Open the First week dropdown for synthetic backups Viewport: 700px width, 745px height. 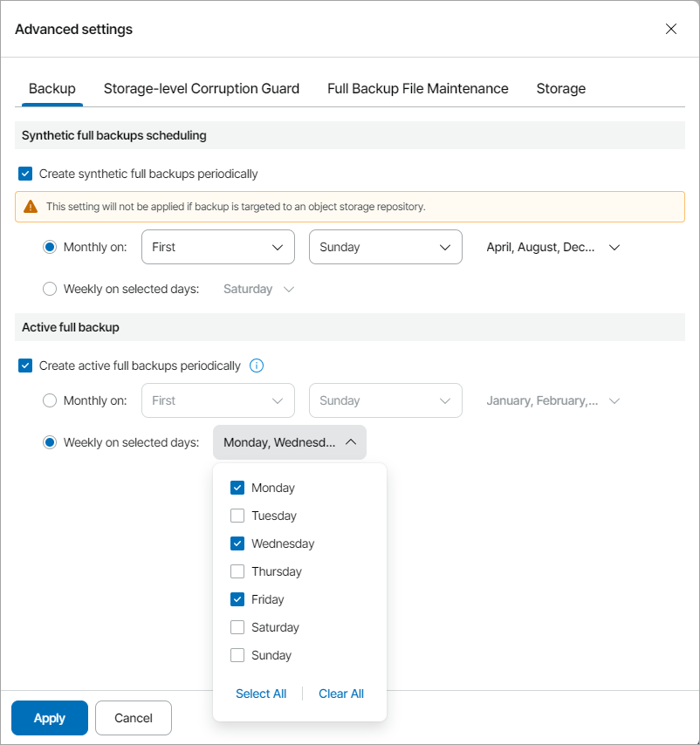[217, 247]
